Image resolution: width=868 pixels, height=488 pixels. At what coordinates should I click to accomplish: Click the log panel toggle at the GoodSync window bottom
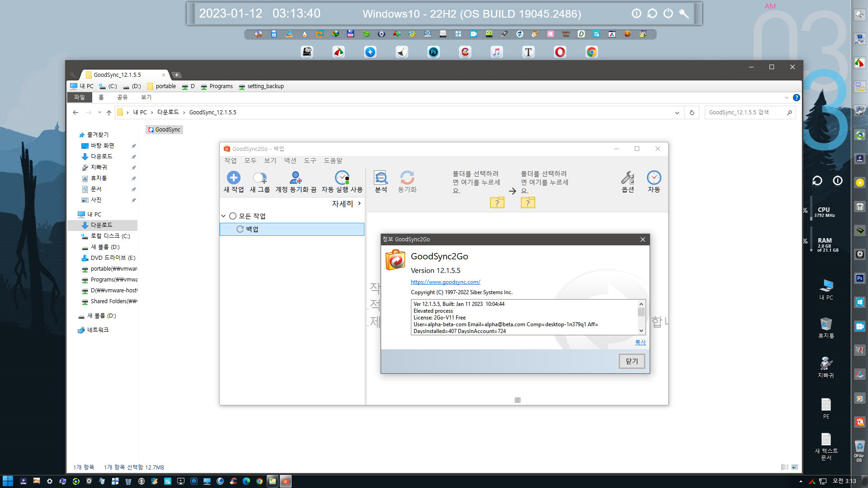pos(518,400)
